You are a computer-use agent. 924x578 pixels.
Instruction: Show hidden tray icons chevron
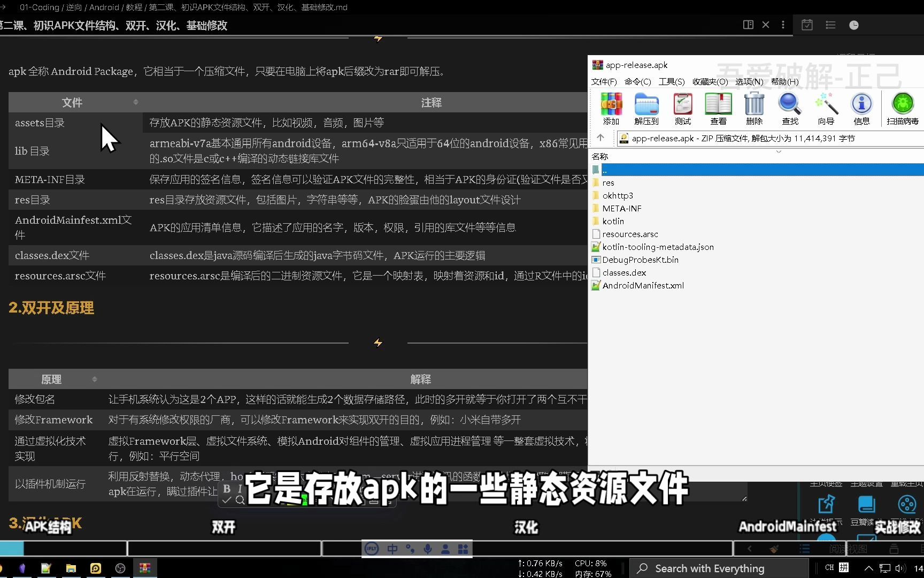[868, 568]
